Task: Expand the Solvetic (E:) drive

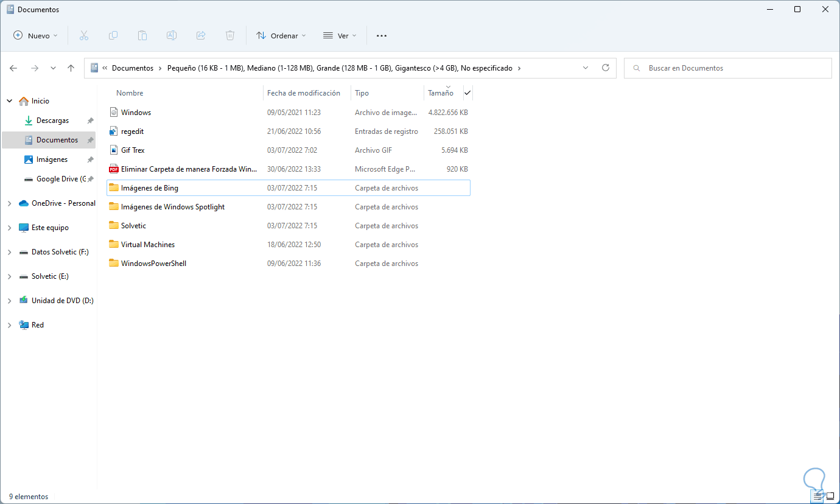Action: 9,276
